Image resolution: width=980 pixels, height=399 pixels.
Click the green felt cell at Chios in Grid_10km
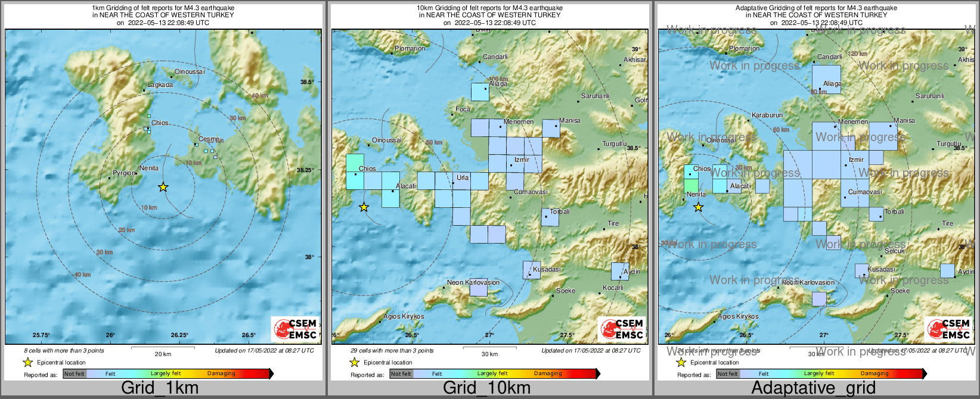355,163
